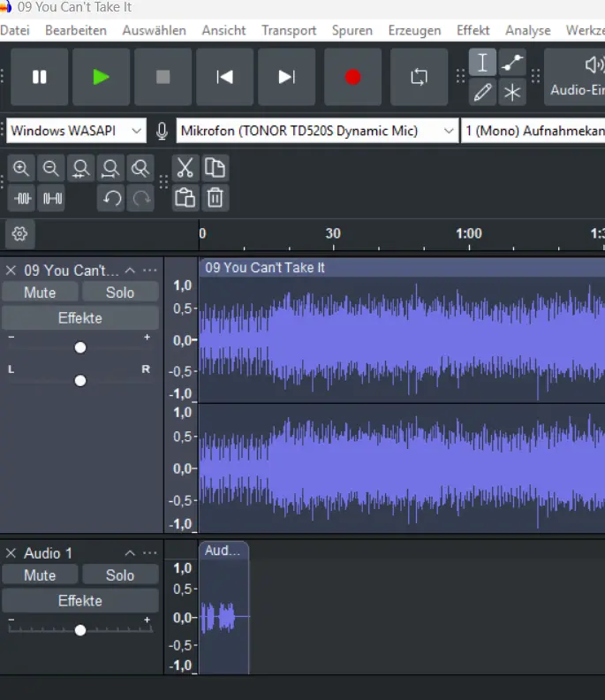605x700 pixels.
Task: Select the Envelope tool
Action: [512, 63]
